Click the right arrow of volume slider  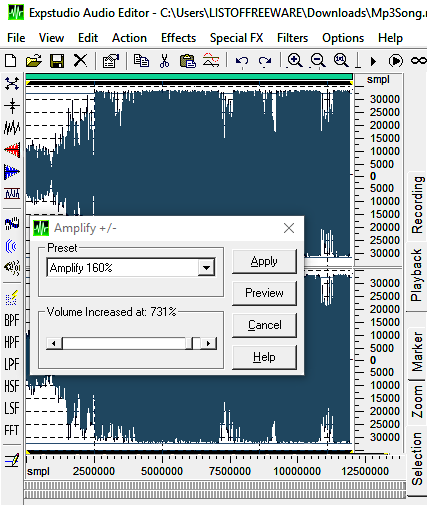click(209, 343)
